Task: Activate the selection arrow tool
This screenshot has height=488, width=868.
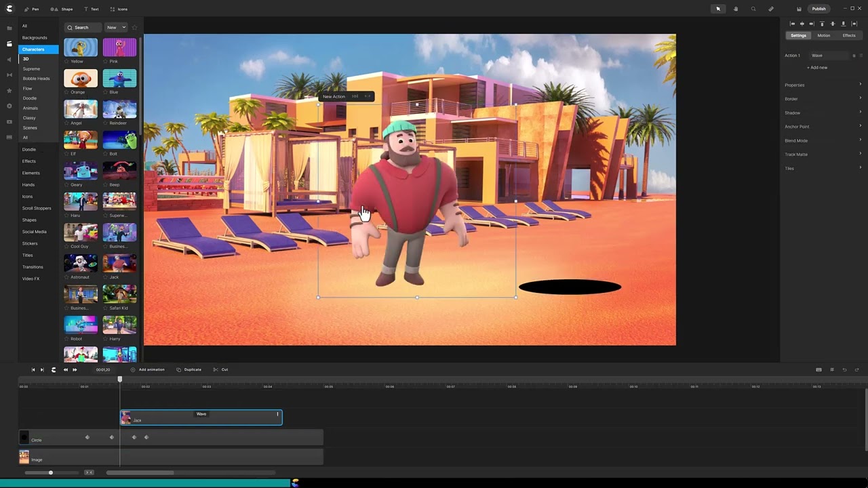Action: pyautogui.click(x=718, y=9)
